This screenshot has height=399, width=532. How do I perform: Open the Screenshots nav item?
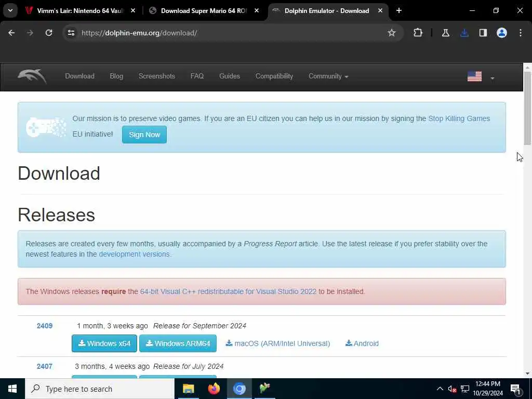(157, 76)
